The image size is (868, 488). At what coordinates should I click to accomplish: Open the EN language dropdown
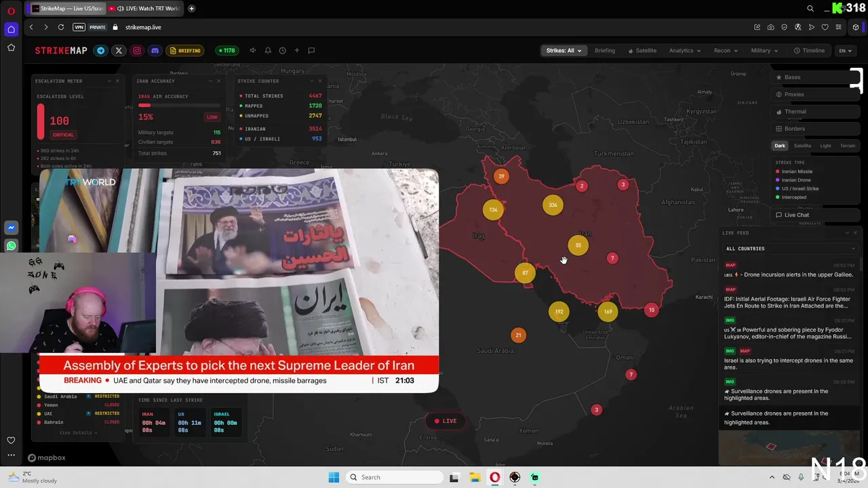coord(845,50)
